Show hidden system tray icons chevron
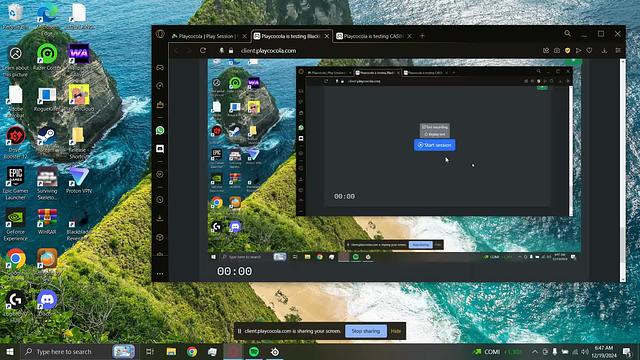This screenshot has height=360, width=640. [535, 351]
